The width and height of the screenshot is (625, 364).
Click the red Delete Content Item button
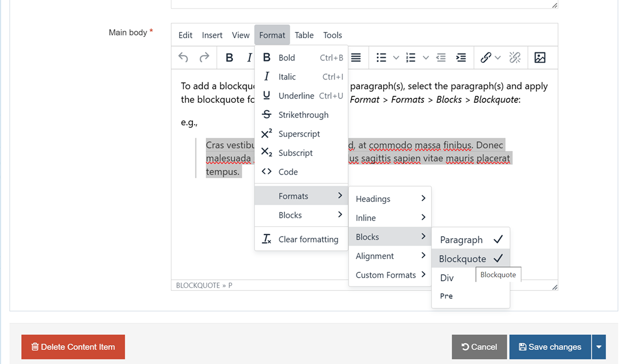(73, 347)
